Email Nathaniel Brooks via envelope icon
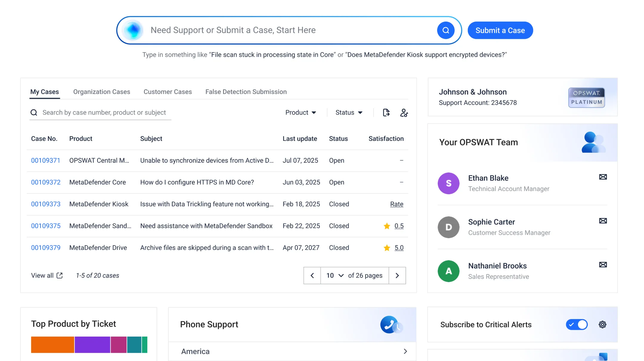644x361 pixels. [603, 264]
